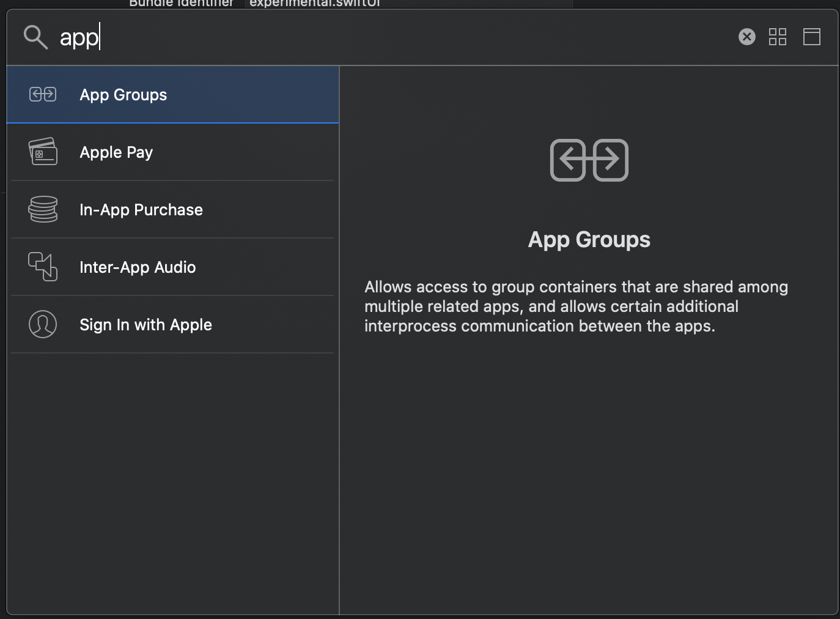Click the Bundle Identifier field behind the popup
Viewport: 840px width, 619px height.
click(x=315, y=4)
